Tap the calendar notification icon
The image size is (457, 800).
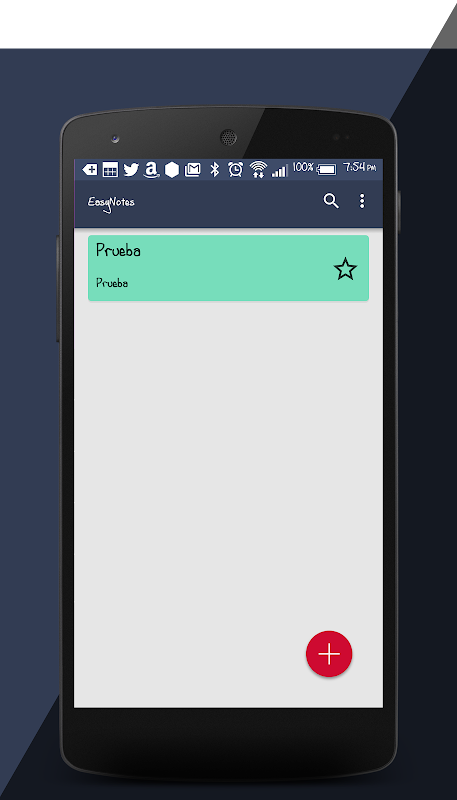pos(110,169)
